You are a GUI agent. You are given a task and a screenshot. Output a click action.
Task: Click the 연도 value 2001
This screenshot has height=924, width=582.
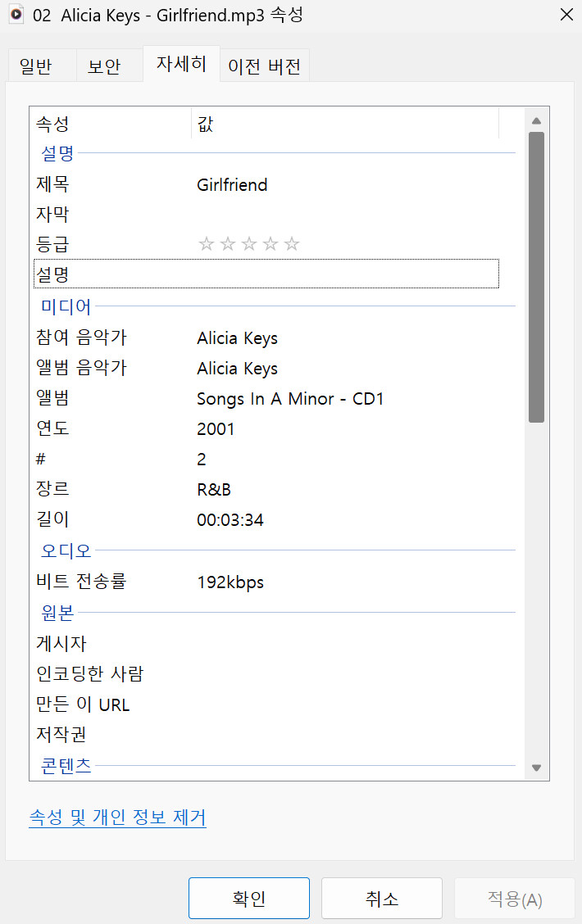216,429
